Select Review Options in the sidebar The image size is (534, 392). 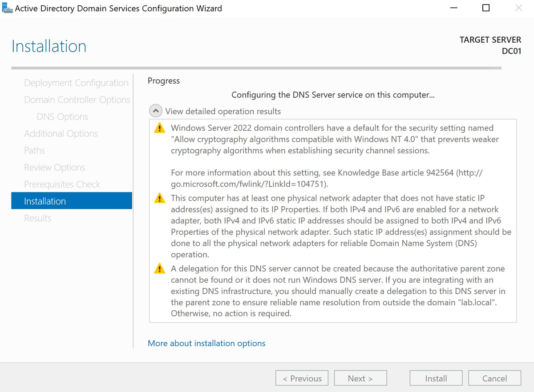point(54,167)
